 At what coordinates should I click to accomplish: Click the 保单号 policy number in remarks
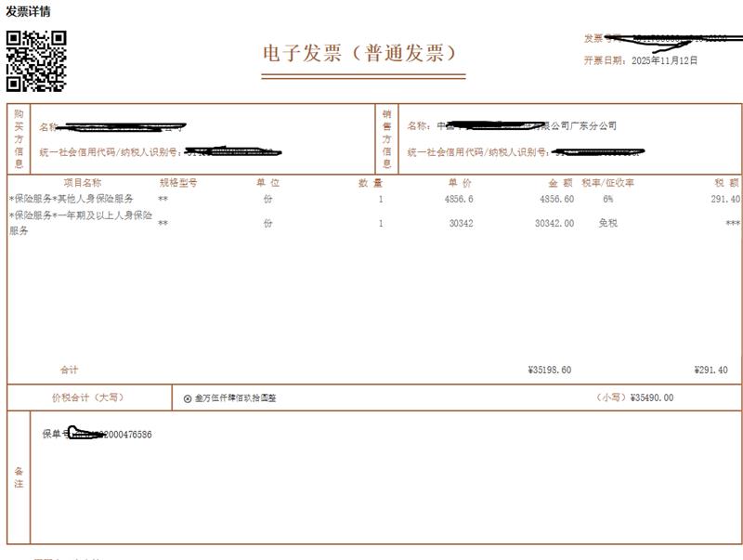point(98,435)
